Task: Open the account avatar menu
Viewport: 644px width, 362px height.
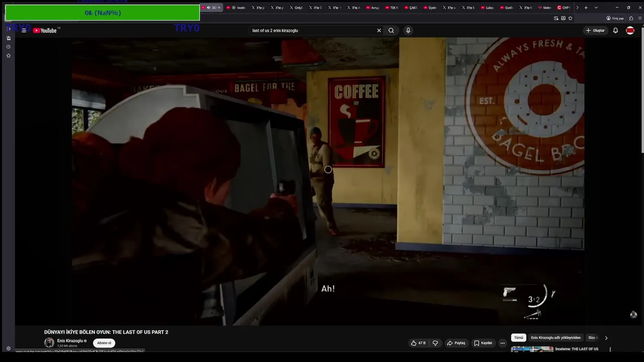Action: tap(630, 31)
